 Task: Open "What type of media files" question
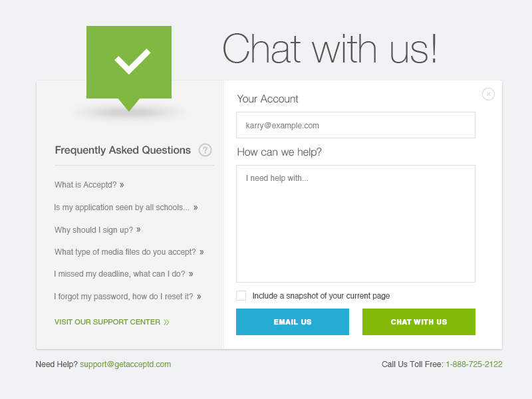(125, 252)
